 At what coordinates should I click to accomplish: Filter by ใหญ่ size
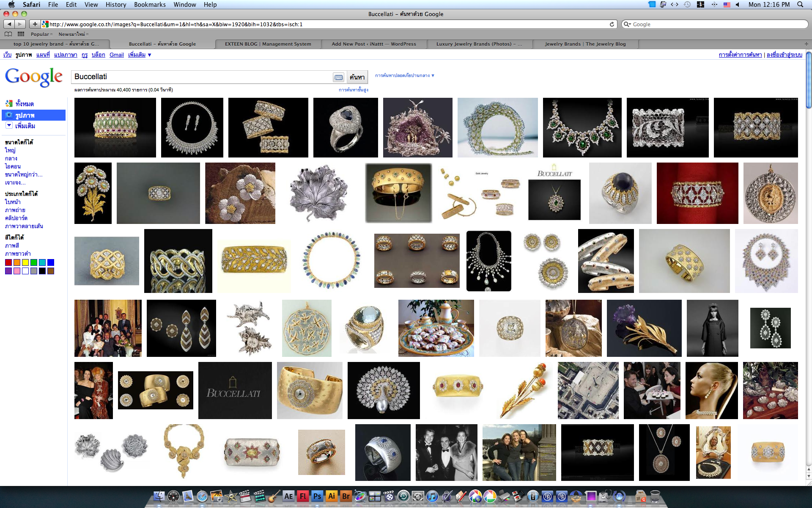(x=10, y=150)
